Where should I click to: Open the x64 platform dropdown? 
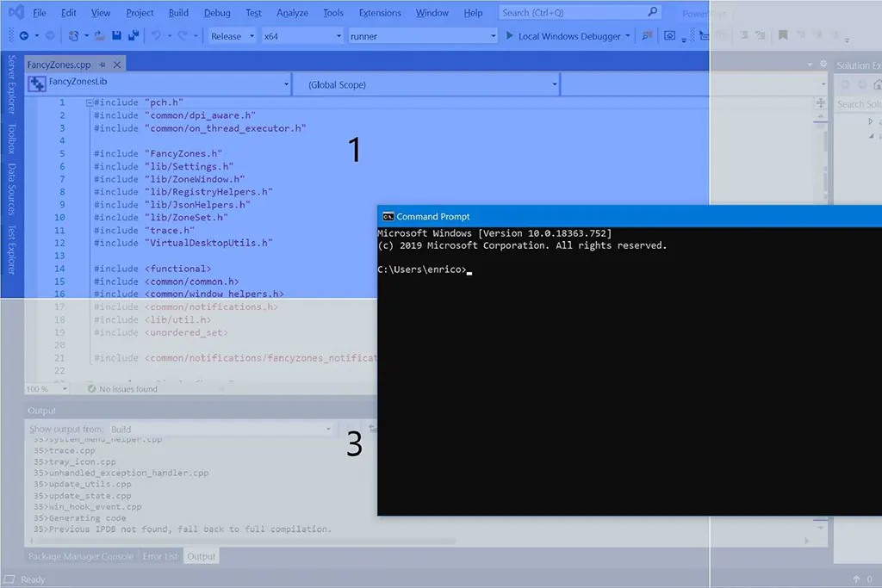click(301, 36)
